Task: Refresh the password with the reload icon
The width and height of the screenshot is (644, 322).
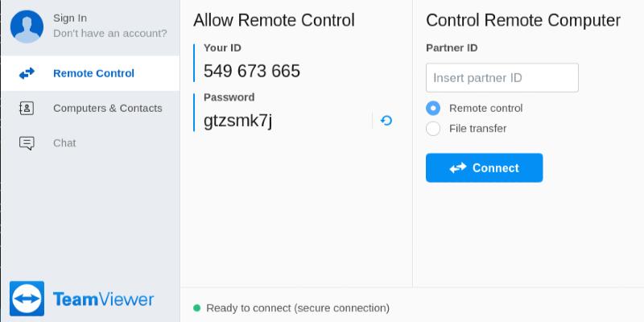Action: [x=386, y=121]
